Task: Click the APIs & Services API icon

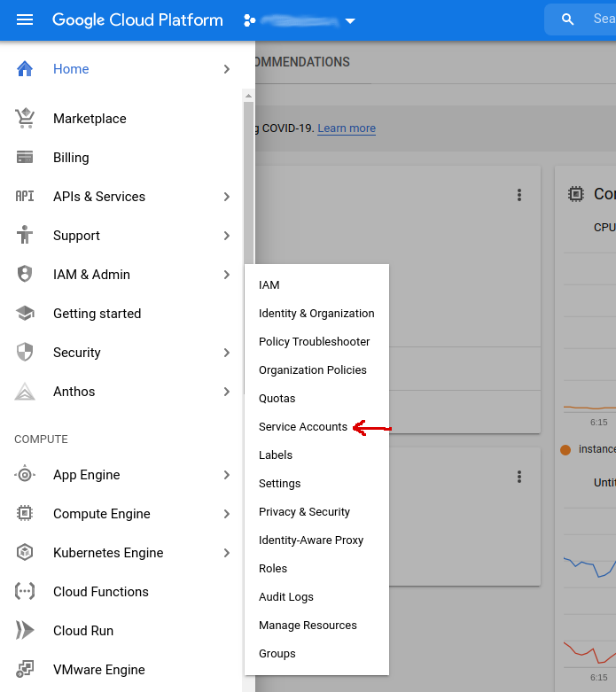Action: (x=25, y=196)
